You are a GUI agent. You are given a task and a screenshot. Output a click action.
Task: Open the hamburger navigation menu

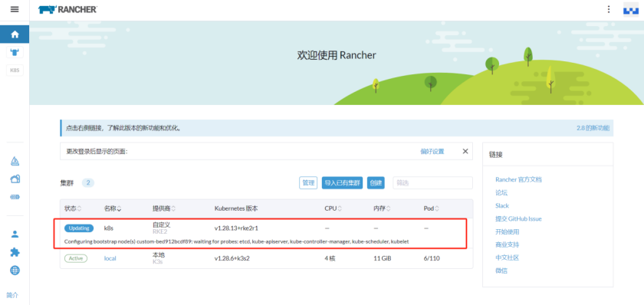click(x=15, y=9)
